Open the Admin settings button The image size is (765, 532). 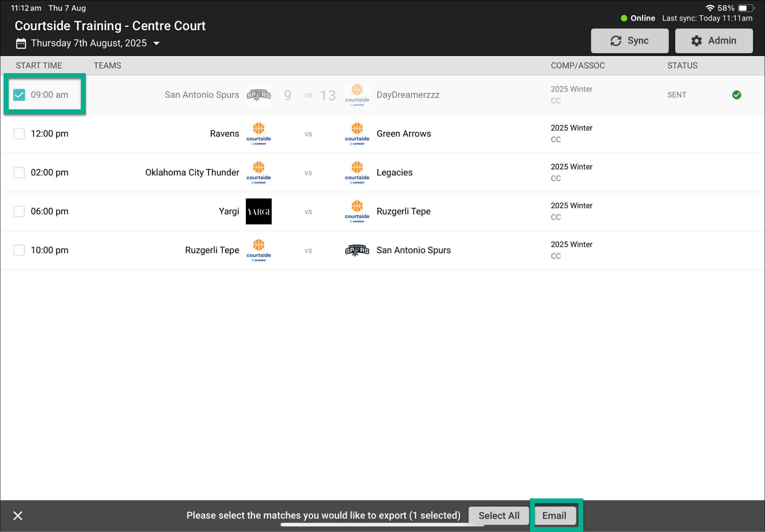[714, 41]
